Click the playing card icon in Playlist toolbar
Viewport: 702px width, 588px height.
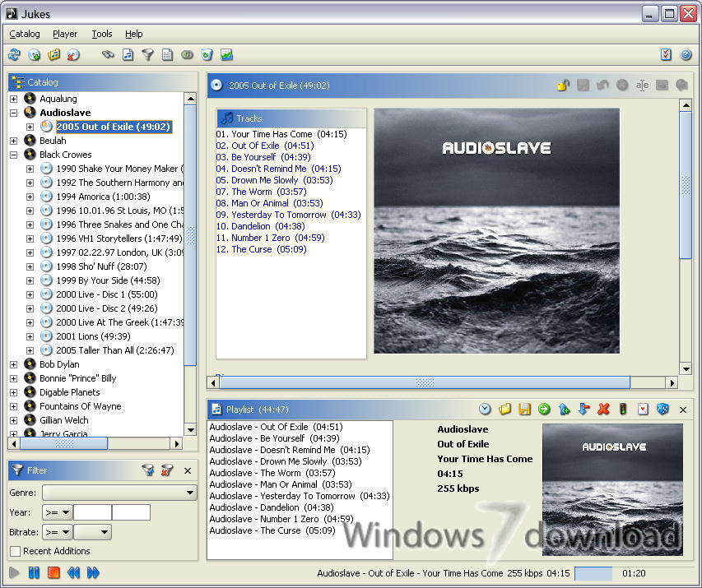pos(643,409)
